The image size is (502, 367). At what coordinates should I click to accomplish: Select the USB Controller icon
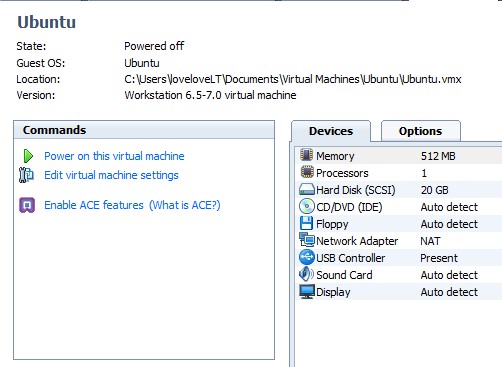[x=307, y=257]
